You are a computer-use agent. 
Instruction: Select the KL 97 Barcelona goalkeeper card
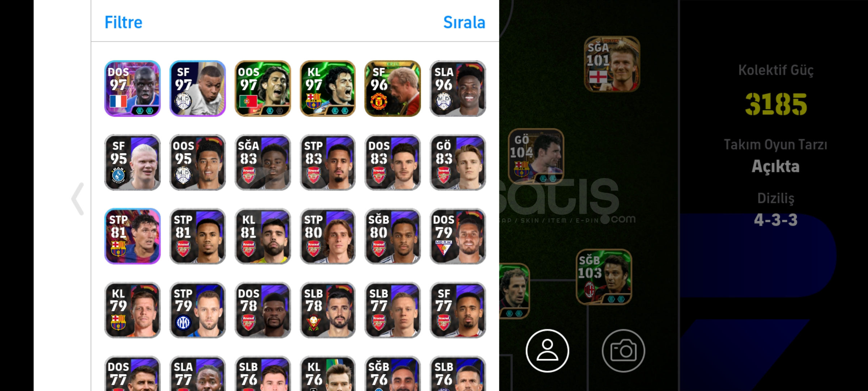coord(328,88)
